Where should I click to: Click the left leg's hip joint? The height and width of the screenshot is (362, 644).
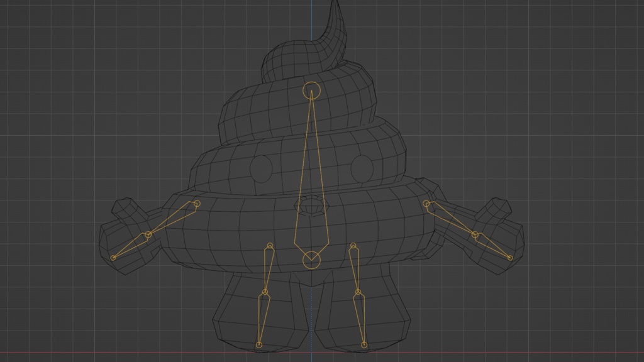[x=270, y=246]
